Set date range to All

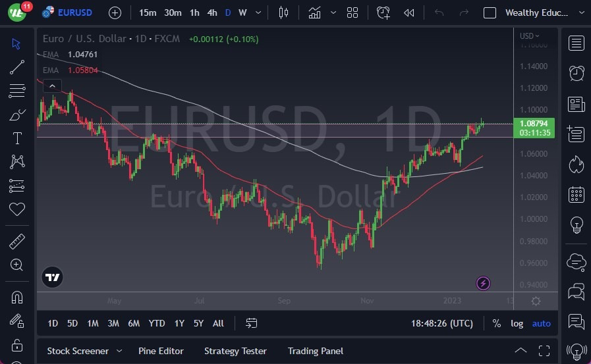coord(218,323)
